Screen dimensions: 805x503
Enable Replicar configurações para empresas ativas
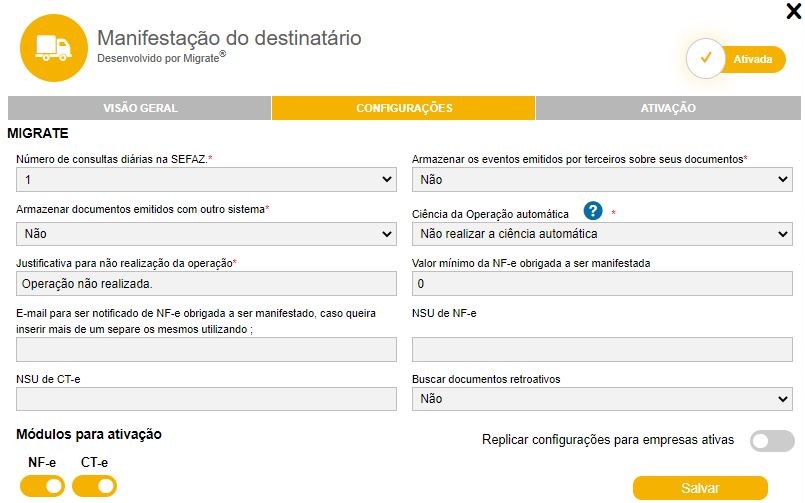point(772,441)
